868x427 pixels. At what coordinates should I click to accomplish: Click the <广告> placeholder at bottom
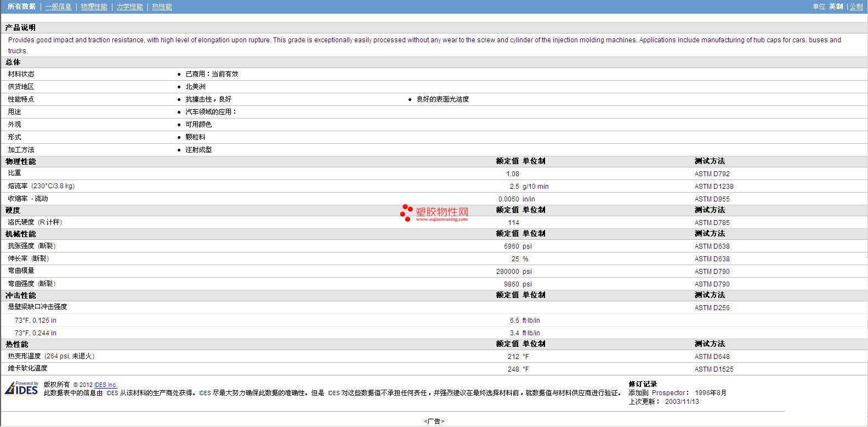pyautogui.click(x=434, y=422)
